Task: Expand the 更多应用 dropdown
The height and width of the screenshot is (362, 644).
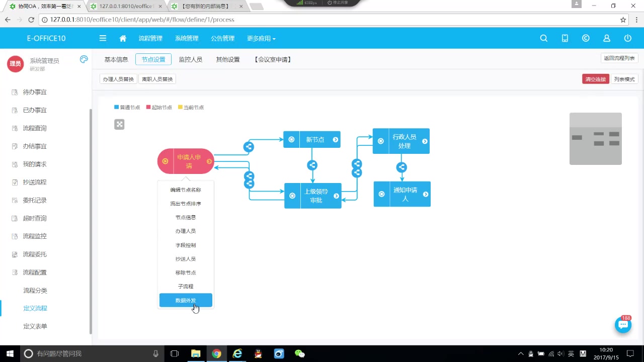Action: [x=261, y=38]
